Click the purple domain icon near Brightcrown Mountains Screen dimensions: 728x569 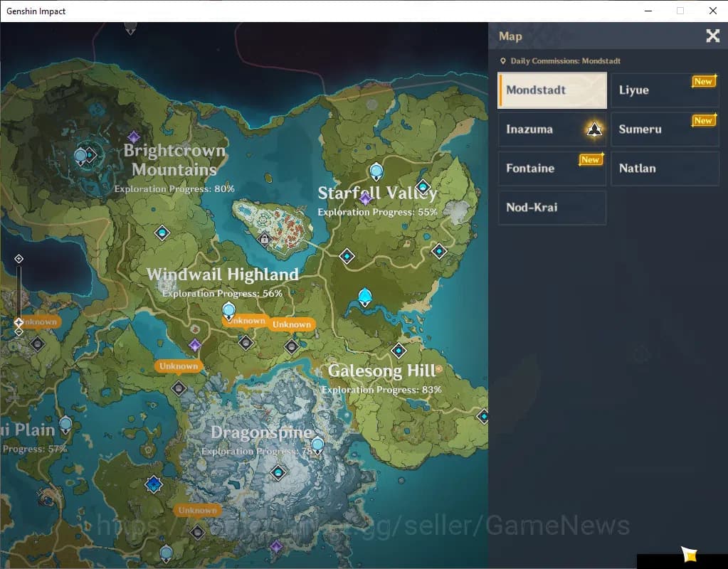point(134,137)
